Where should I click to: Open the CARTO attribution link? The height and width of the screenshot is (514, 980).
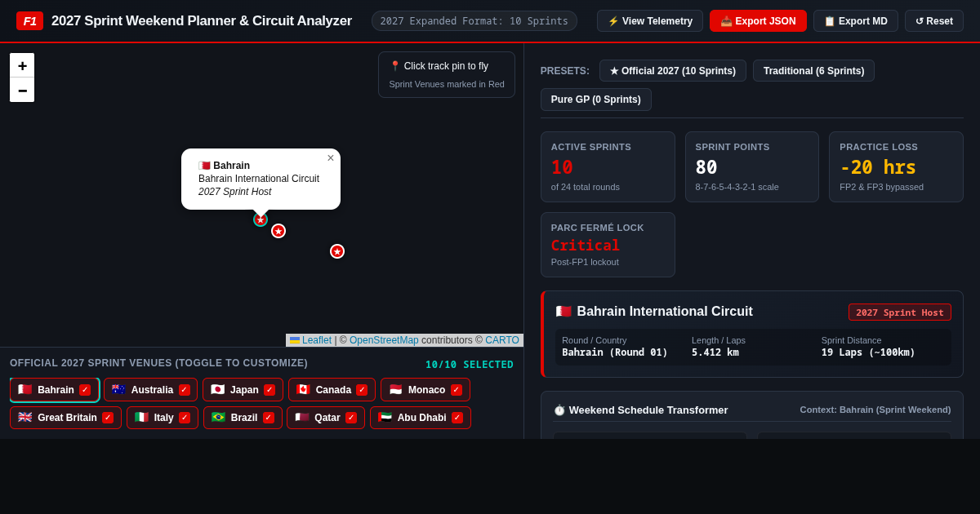[x=502, y=340]
